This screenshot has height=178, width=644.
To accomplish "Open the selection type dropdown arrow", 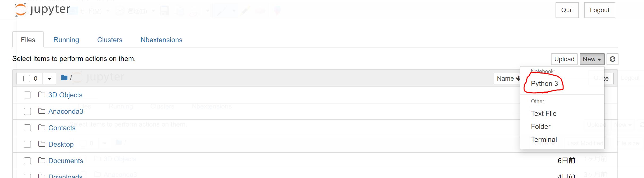I will pos(49,79).
